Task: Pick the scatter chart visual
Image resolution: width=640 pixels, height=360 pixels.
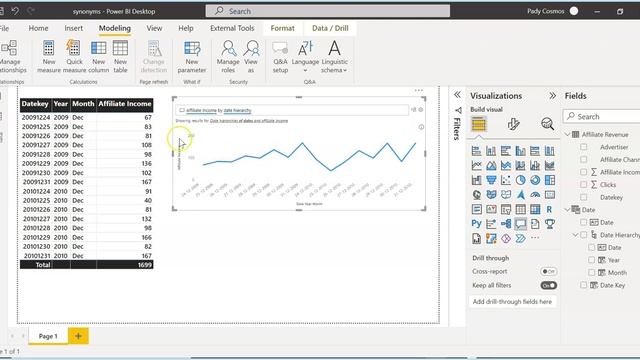Action: point(506,180)
